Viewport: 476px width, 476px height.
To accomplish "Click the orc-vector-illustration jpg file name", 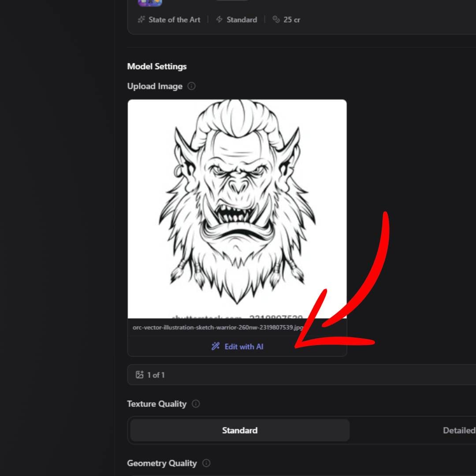I will (218, 327).
